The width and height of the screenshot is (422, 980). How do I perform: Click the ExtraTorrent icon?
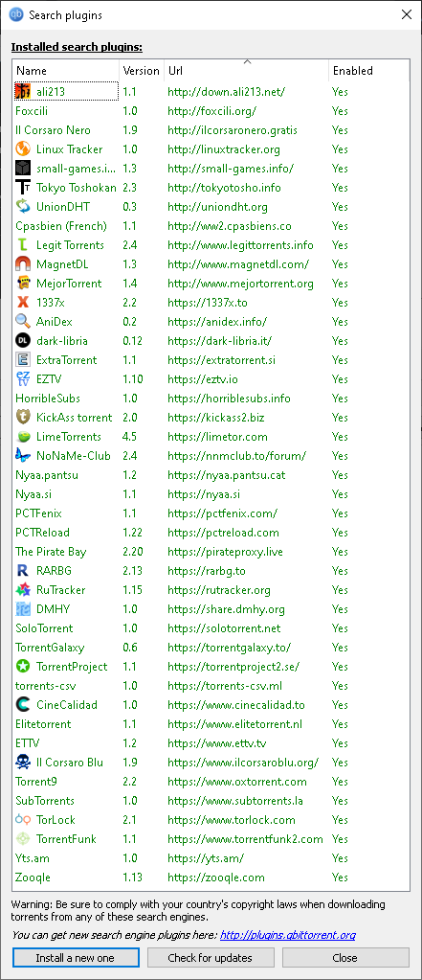[x=22, y=360]
